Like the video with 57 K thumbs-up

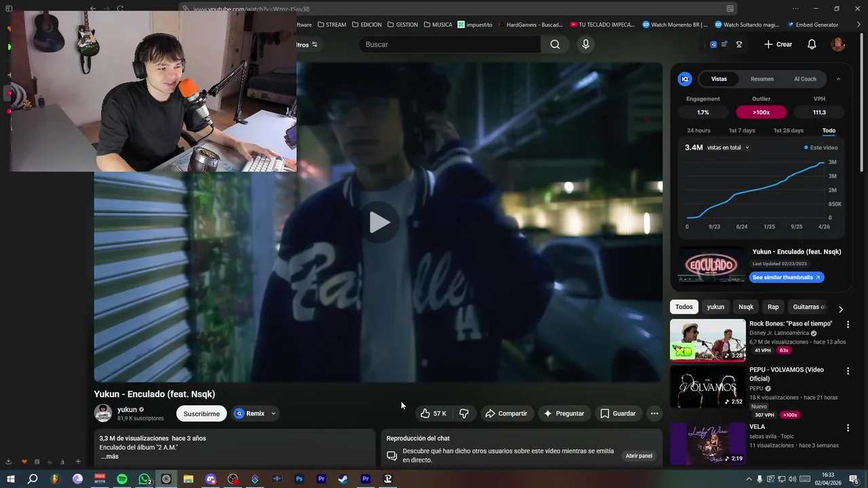coord(433,413)
